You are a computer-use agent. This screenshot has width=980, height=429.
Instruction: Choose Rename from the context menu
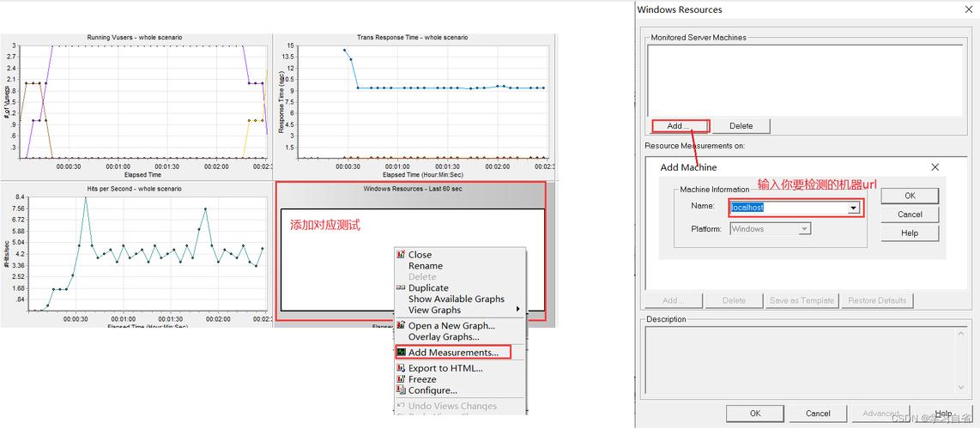click(426, 266)
